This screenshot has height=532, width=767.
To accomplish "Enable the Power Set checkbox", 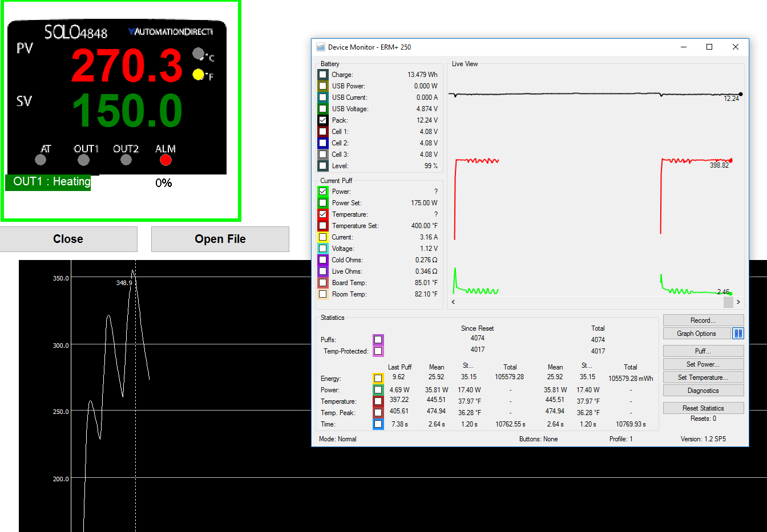I will pyautogui.click(x=323, y=203).
